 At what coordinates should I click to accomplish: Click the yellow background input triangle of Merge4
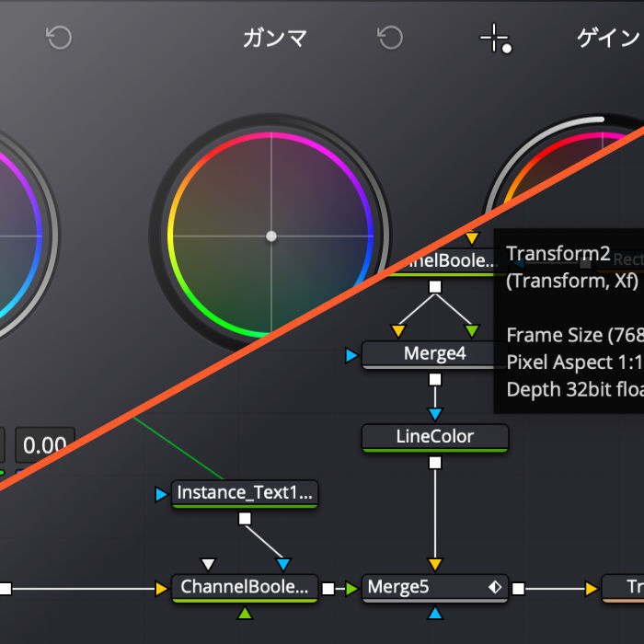(x=398, y=330)
